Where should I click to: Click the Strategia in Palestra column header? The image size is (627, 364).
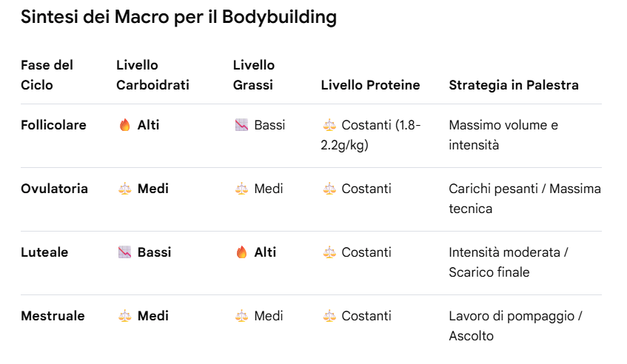click(x=514, y=85)
